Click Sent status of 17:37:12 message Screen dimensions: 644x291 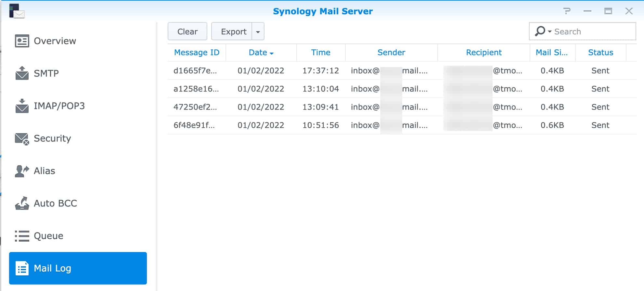(x=600, y=70)
